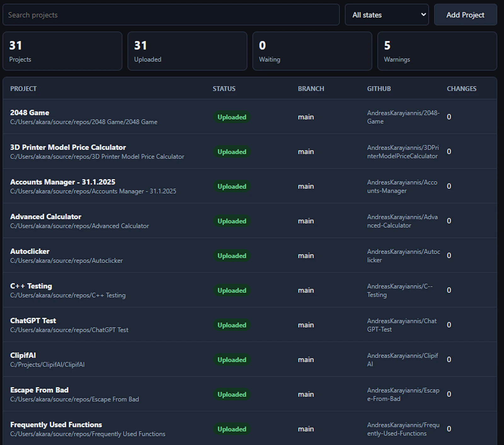Open the All states filter dropdown
Screen dimensions: 504x445
click(387, 15)
